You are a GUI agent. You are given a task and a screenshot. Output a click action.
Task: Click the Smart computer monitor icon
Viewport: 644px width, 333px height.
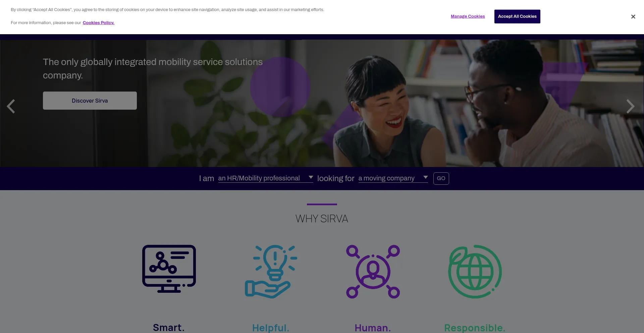point(169,269)
